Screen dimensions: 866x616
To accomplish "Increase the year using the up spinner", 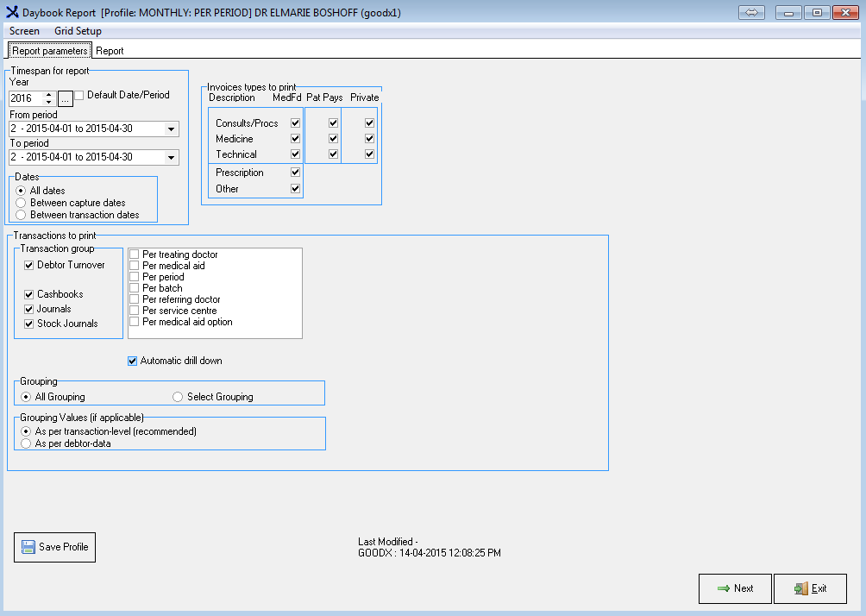I will tap(48, 95).
